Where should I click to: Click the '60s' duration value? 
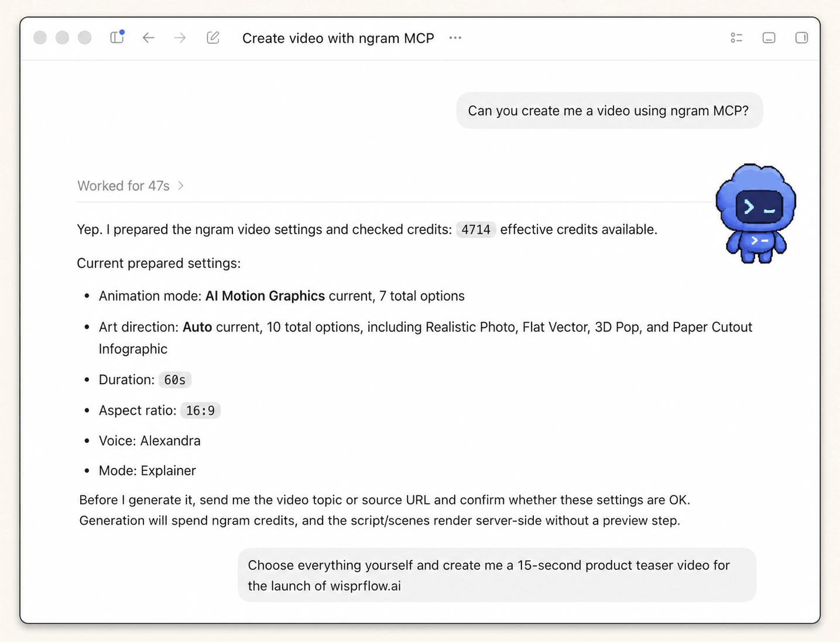[x=175, y=380]
